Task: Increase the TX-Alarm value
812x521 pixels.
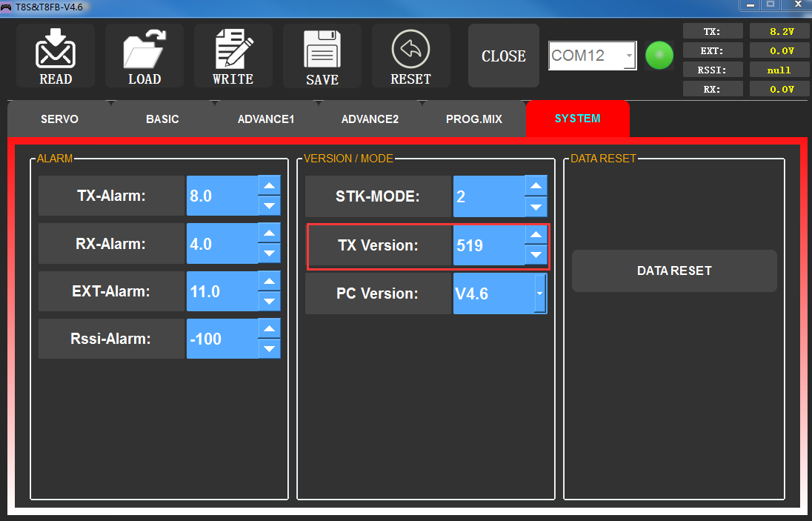Action: (x=269, y=185)
